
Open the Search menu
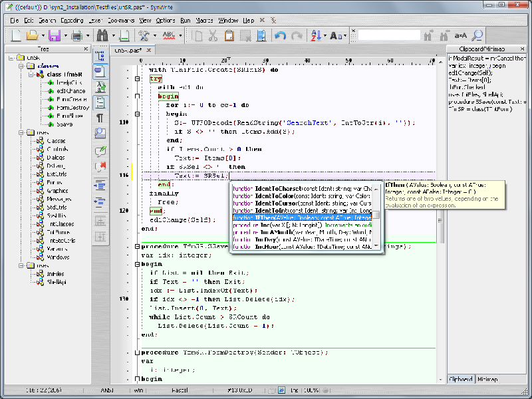[47, 21]
